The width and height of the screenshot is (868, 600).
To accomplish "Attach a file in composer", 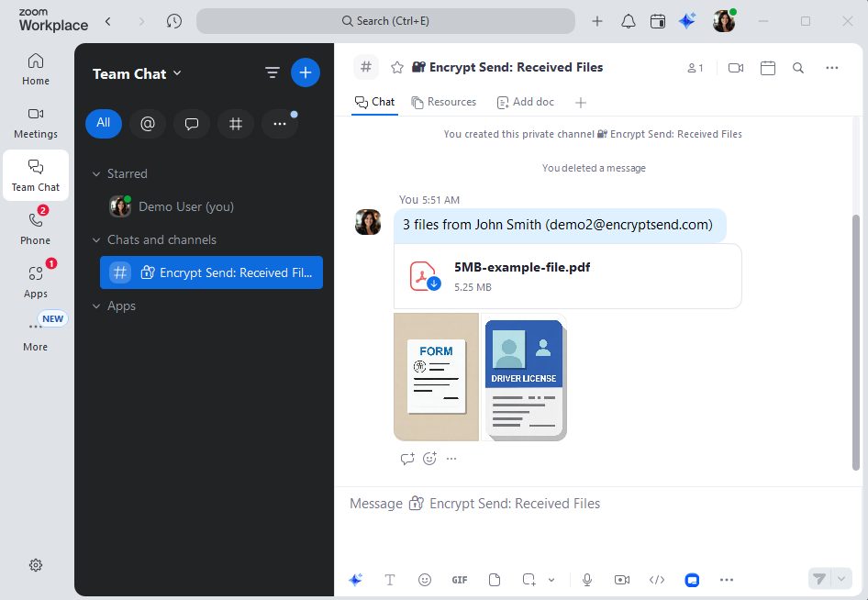I will pos(495,580).
